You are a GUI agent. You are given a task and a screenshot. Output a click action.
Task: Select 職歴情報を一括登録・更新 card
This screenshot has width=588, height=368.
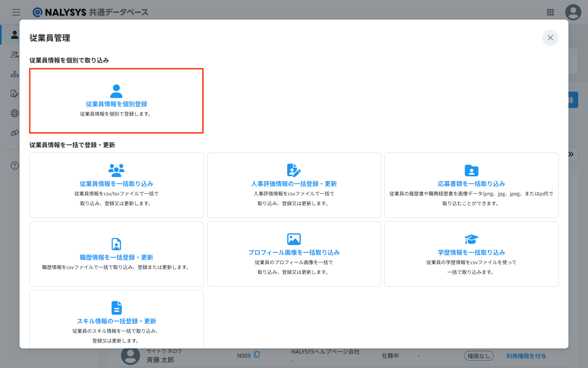click(x=116, y=258)
